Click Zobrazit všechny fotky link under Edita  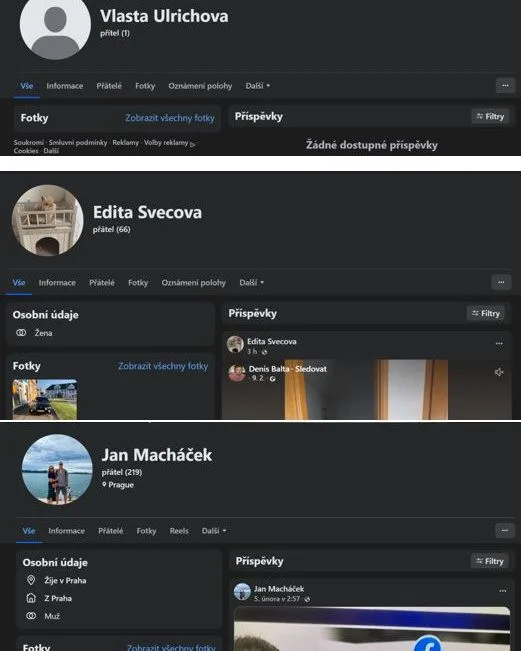click(x=163, y=366)
